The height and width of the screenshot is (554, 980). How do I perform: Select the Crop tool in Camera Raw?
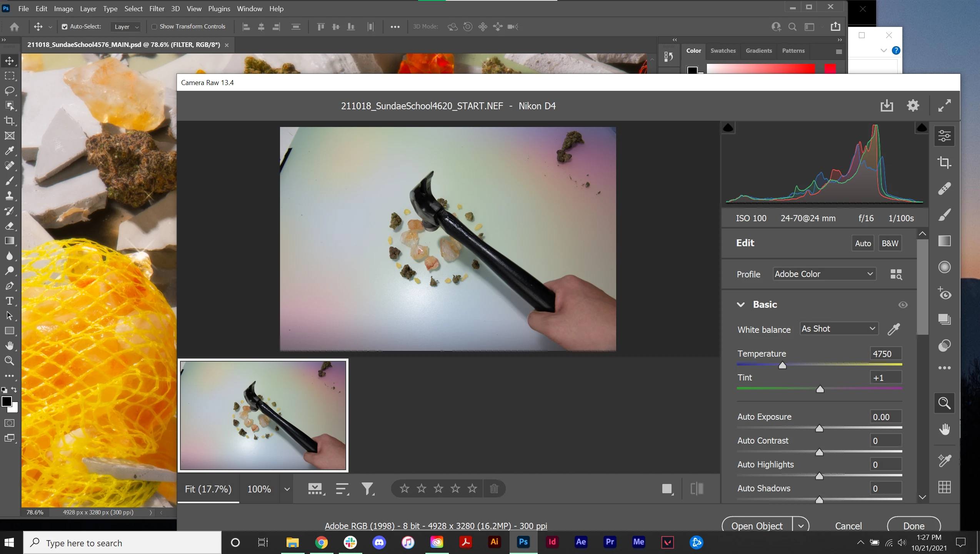[944, 162]
